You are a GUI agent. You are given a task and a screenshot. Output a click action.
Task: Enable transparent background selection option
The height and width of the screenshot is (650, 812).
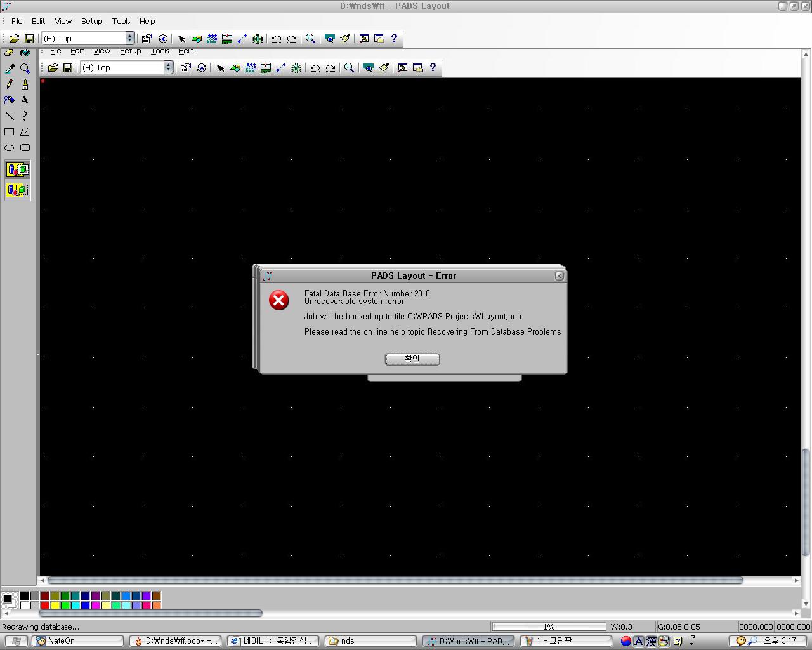(18, 190)
